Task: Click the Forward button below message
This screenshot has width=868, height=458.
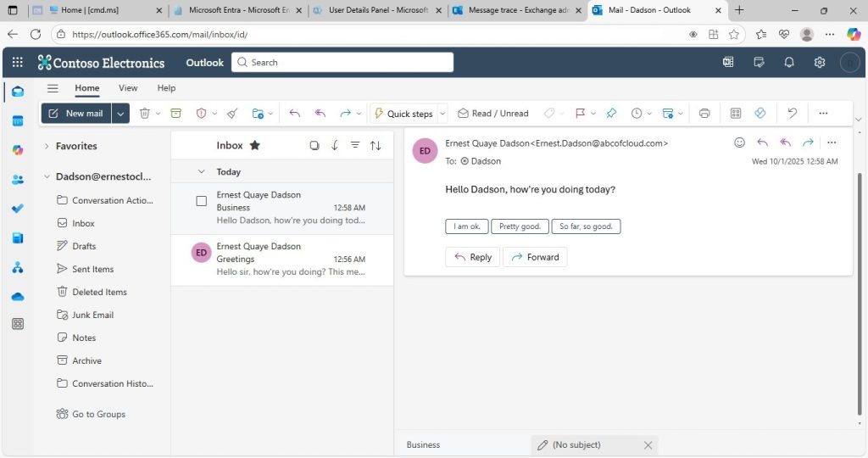Action: [x=535, y=257]
